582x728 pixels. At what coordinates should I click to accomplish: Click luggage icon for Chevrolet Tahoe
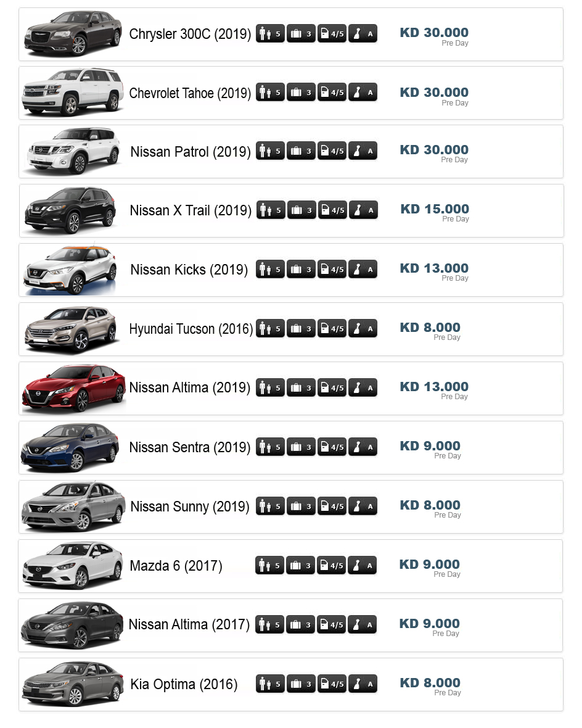click(x=301, y=93)
